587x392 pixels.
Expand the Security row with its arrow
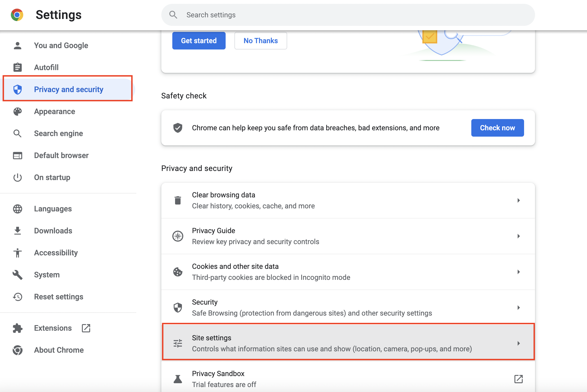519,308
